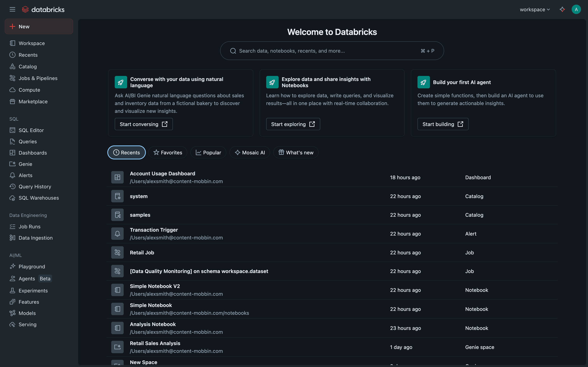
Task: Open the SQL Editor
Action: [31, 130]
